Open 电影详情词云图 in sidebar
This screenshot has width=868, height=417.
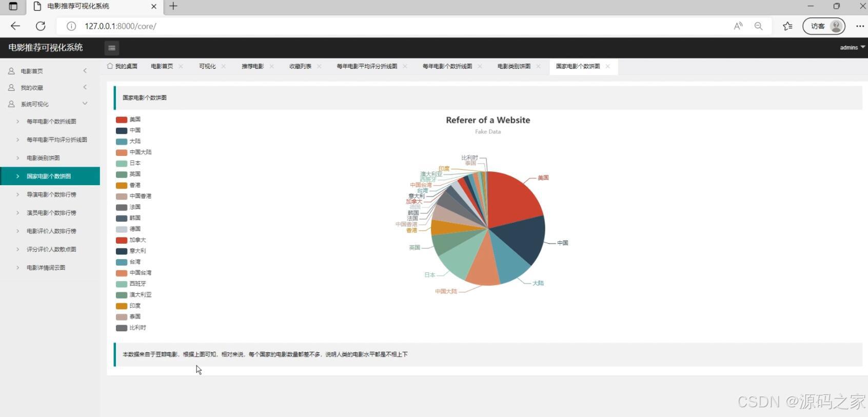coord(50,268)
